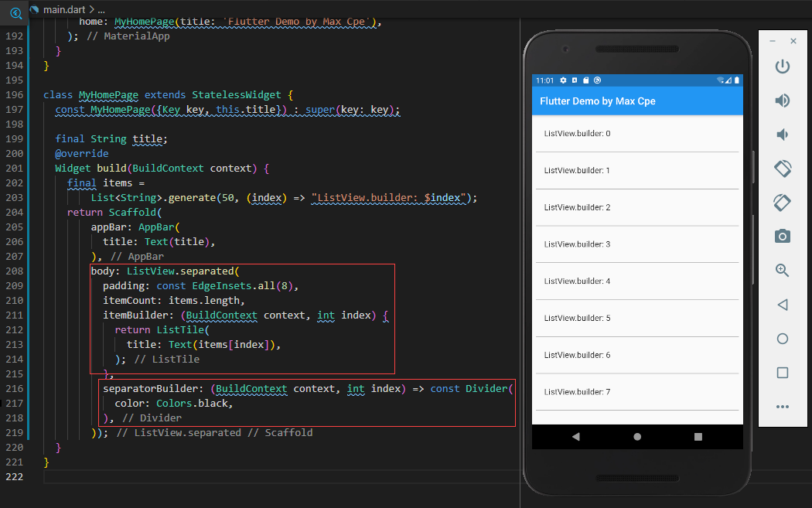Click the volume down icon
Screen dimensions: 812x508
pyautogui.click(x=782, y=134)
